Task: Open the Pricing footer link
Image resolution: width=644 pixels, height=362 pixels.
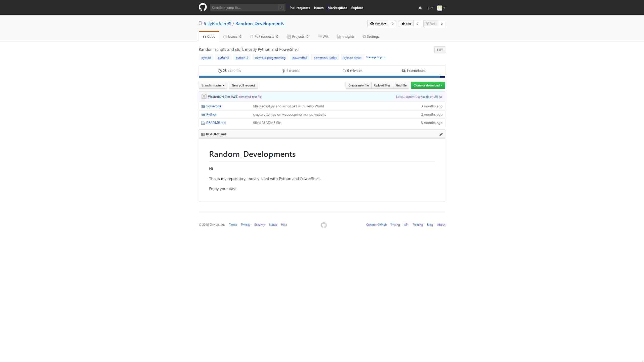Action: pyautogui.click(x=395, y=225)
